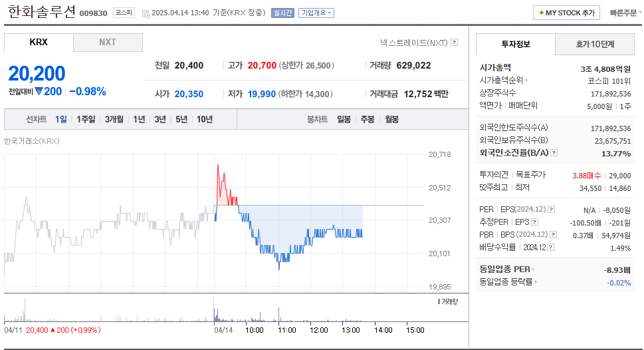
Task: Open the 빠른주문 dropdown menu
Action: coord(625,13)
